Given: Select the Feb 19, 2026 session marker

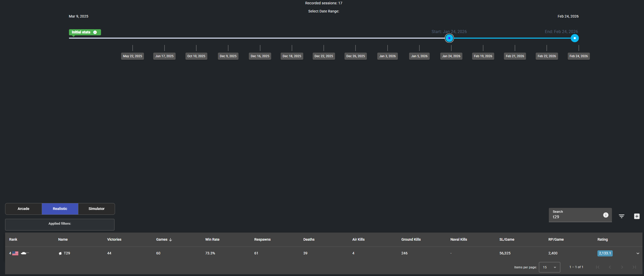Looking at the screenshot, I should coord(483,56).
